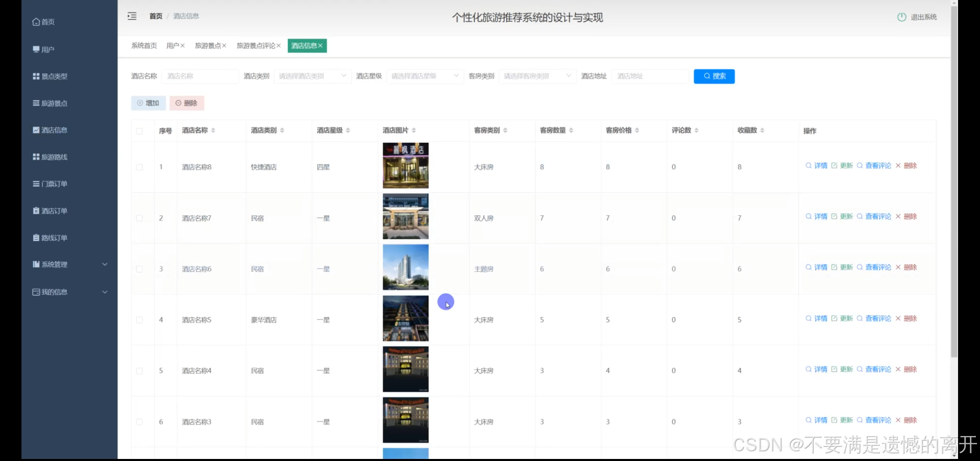Click 首页 in the breadcrumb
Image resolution: width=980 pixels, height=461 pixels.
point(156,16)
